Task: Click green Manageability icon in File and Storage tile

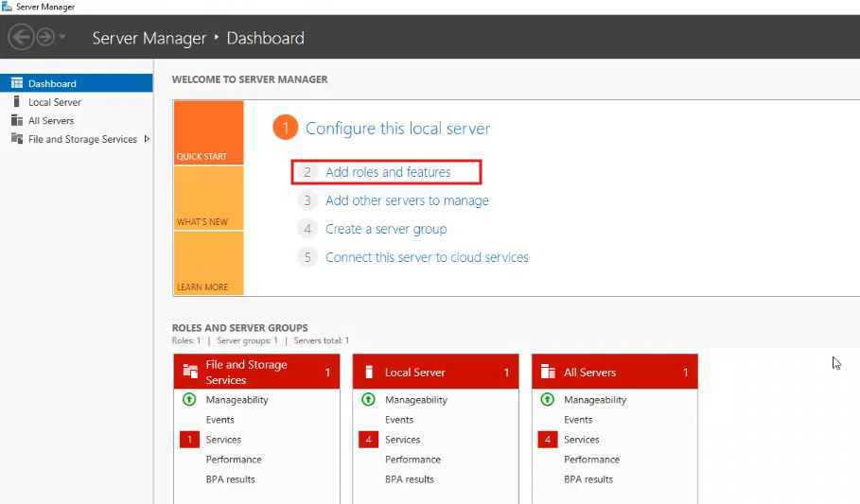Action: click(189, 399)
